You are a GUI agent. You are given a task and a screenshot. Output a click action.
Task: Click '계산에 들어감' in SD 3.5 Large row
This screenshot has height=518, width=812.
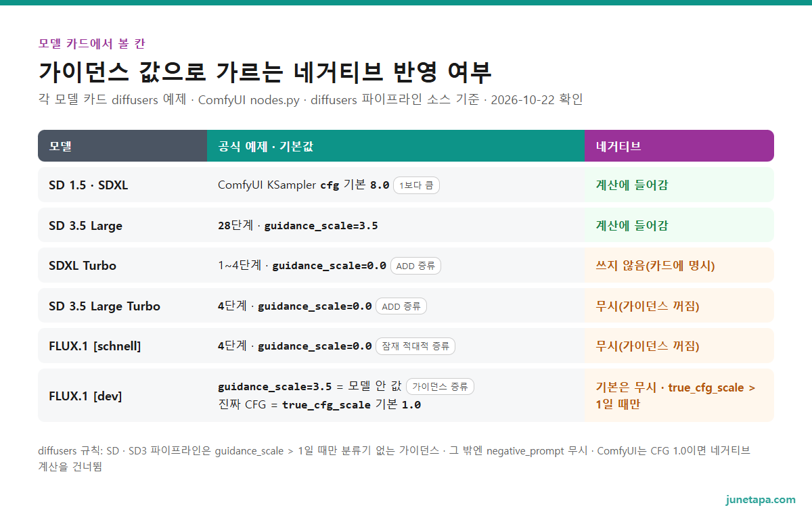[631, 226]
